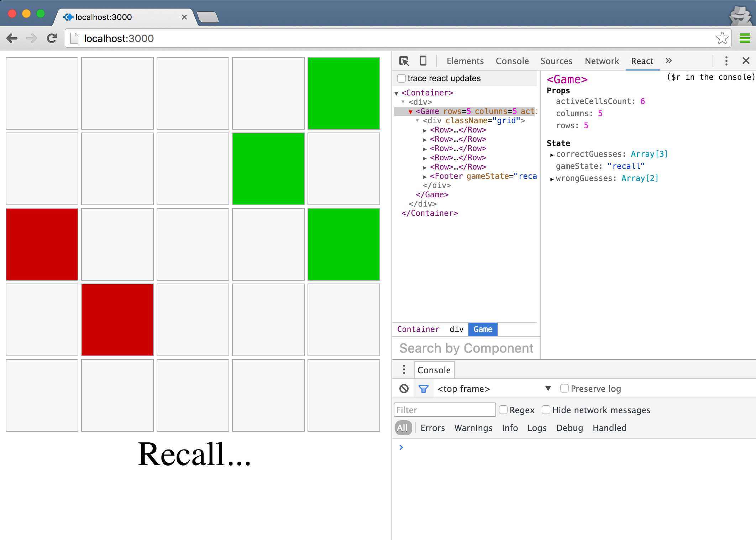Reload the localhost page
This screenshot has height=540, width=756.
(52, 38)
